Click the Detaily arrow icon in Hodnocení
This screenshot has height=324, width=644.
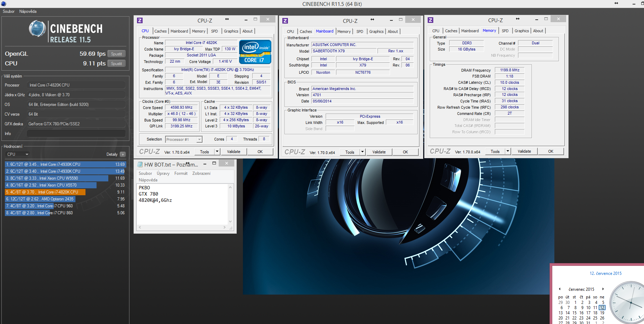(x=123, y=154)
